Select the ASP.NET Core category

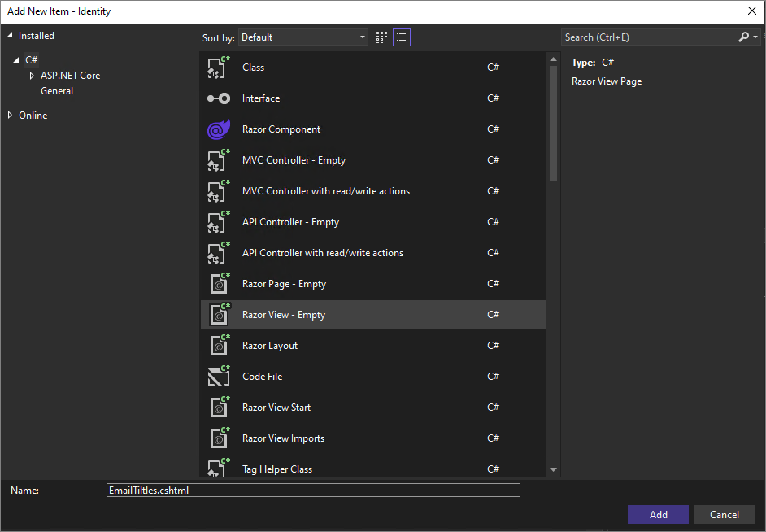point(71,76)
